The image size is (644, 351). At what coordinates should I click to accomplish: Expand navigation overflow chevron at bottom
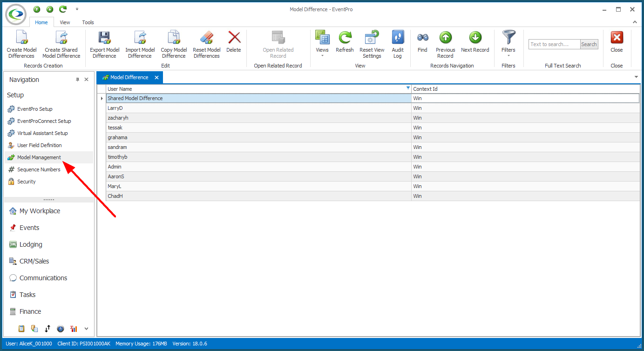(x=86, y=329)
